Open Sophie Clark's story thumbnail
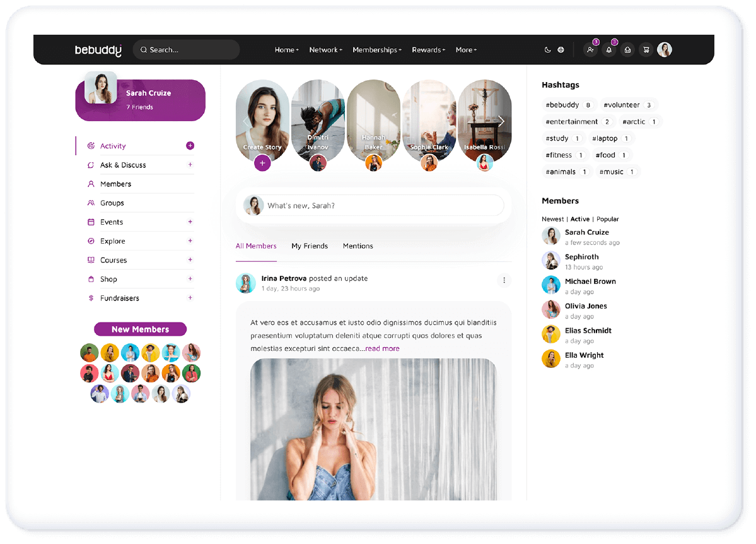Image resolution: width=756 pixels, height=544 pixels. point(429,120)
